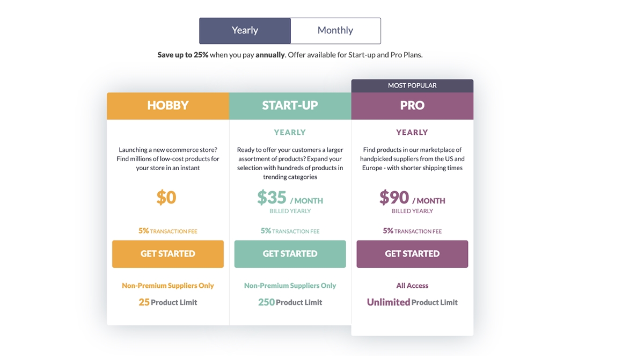Select the HOBBY plan header
The height and width of the screenshot is (356, 644).
coord(168,106)
